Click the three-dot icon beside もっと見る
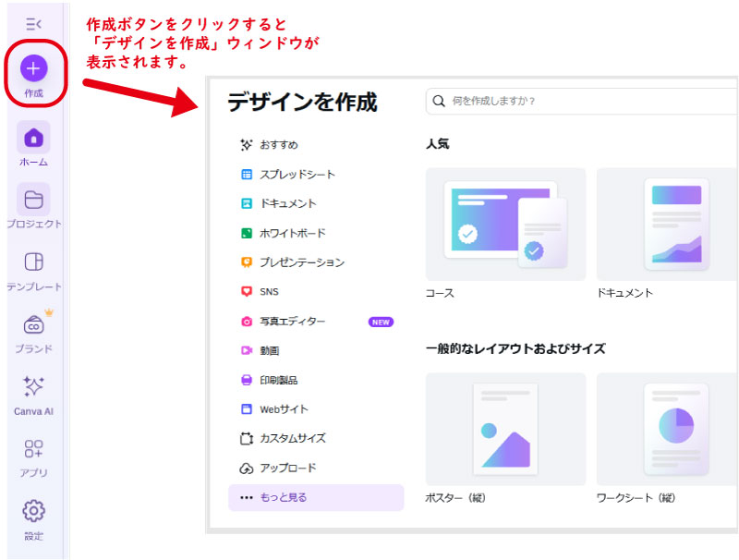The height and width of the screenshot is (560, 739). coord(247,497)
